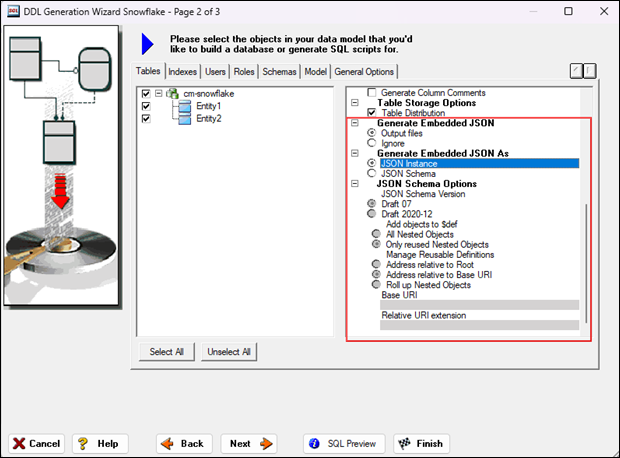The height and width of the screenshot is (458, 620).
Task: Click Finish to complete the wizard
Action: [x=421, y=444]
